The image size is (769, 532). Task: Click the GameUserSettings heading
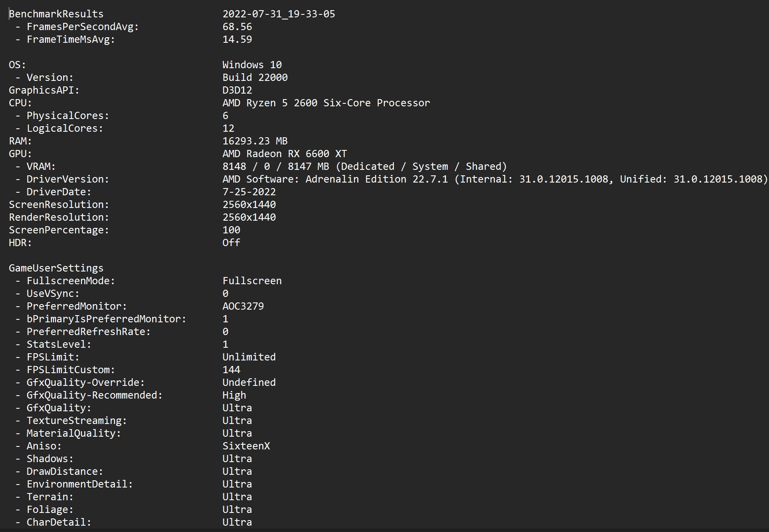[56, 268]
